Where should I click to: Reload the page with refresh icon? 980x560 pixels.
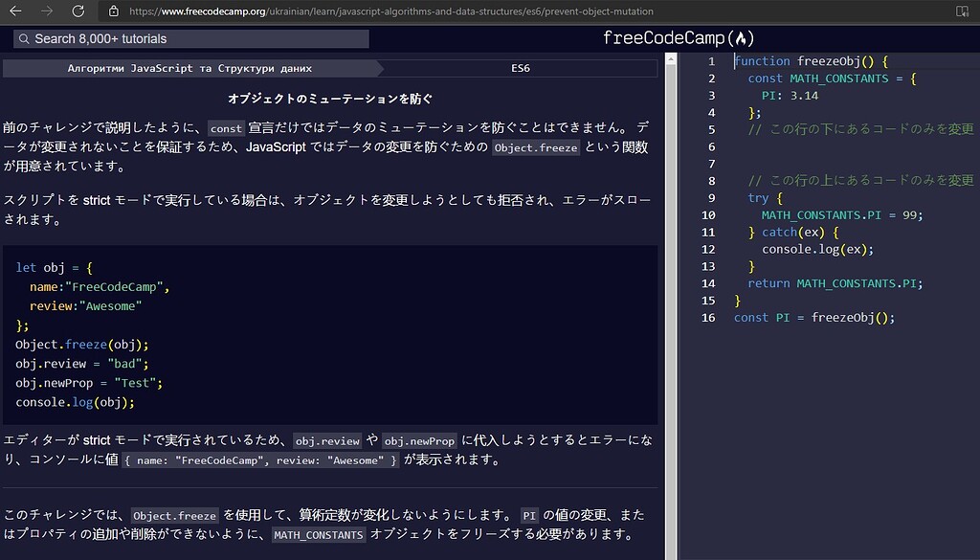coord(78,11)
